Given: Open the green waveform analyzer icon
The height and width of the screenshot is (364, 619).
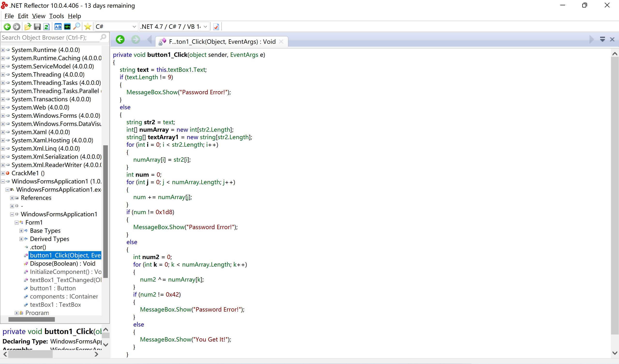Looking at the screenshot, I should [x=67, y=27].
